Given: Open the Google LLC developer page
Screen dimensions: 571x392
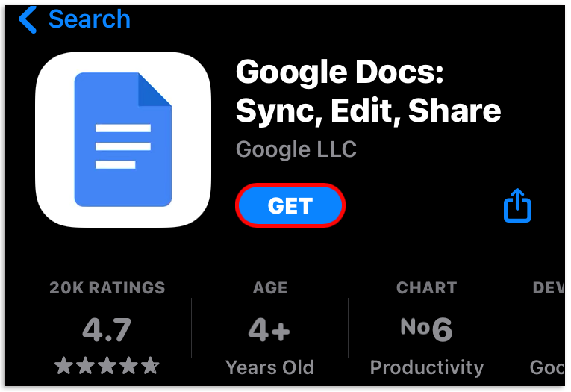Looking at the screenshot, I should point(296,149).
